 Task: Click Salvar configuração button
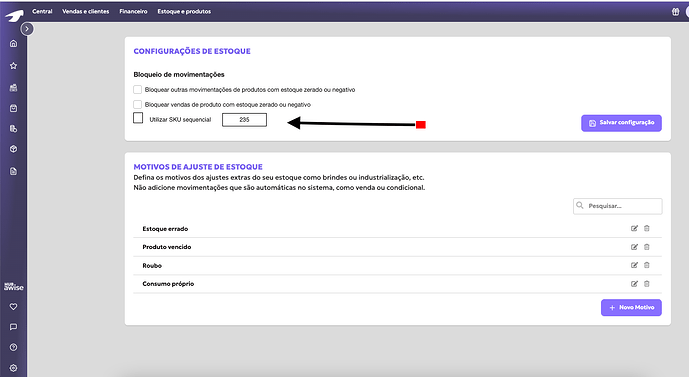(x=621, y=123)
